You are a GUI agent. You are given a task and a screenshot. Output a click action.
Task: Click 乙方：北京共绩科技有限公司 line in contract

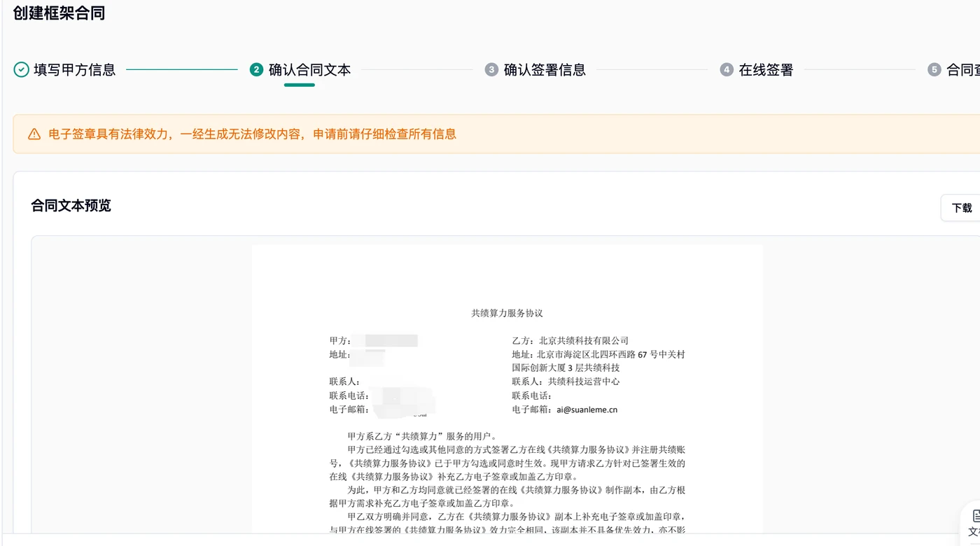click(570, 340)
